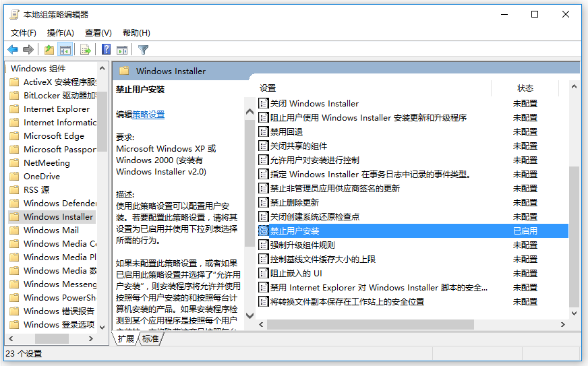Click the ActiveX folder icon in tree
The height and width of the screenshot is (366, 588).
(14, 82)
